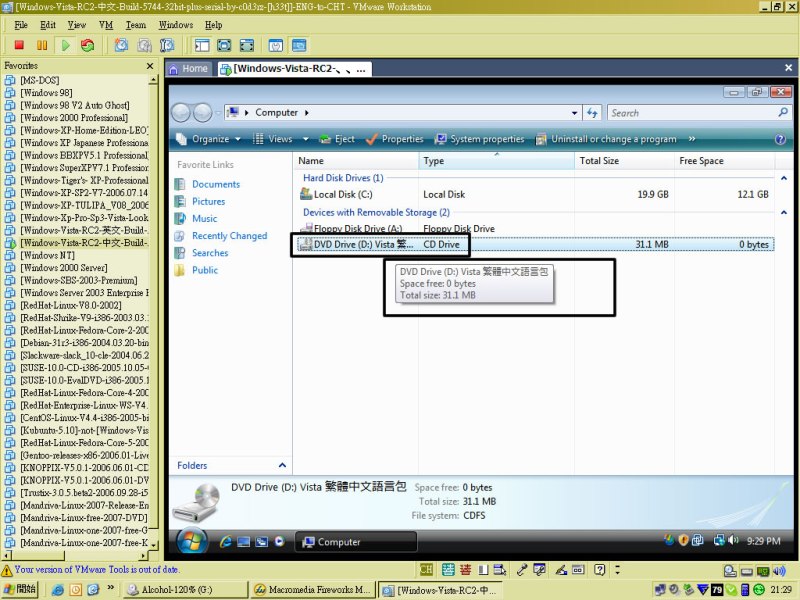The width and height of the screenshot is (800, 600).
Task: Sort by Name column header
Action: point(356,161)
